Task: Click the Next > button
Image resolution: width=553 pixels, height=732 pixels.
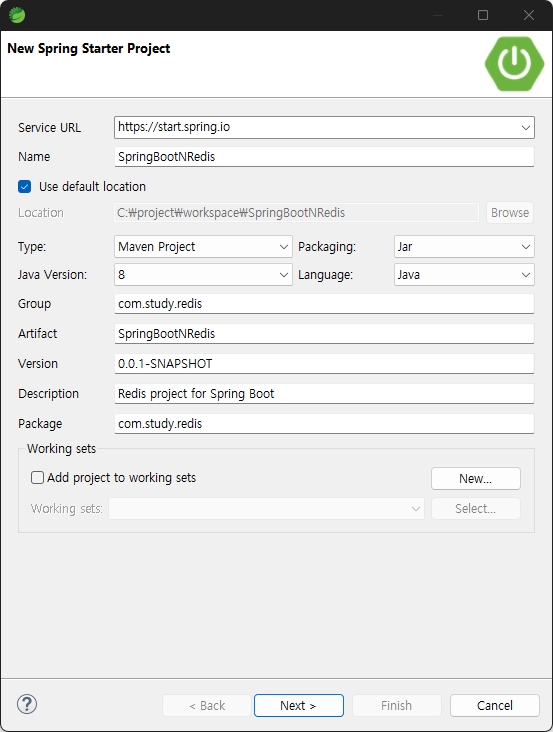Action: coord(299,705)
